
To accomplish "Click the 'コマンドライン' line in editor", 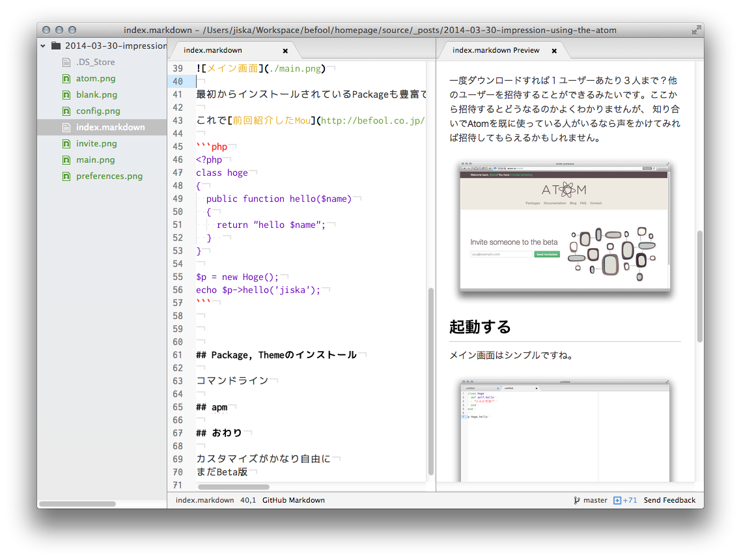I will (x=232, y=381).
